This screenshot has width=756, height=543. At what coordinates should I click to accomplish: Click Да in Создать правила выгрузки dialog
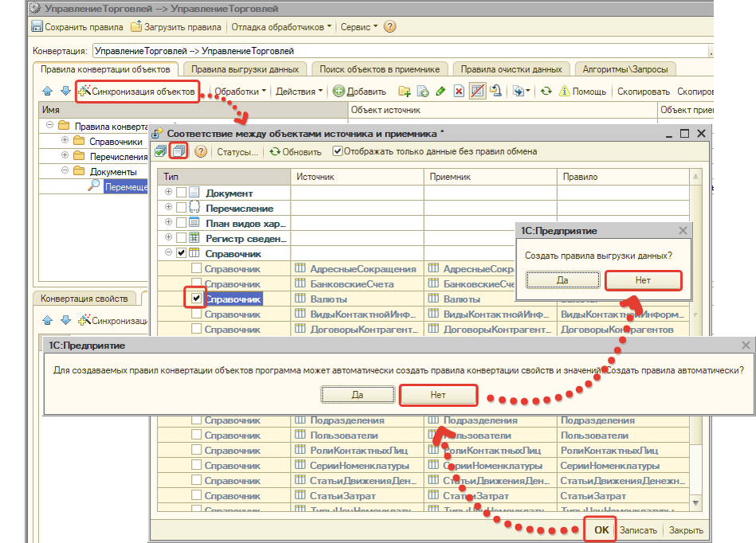[x=562, y=280]
